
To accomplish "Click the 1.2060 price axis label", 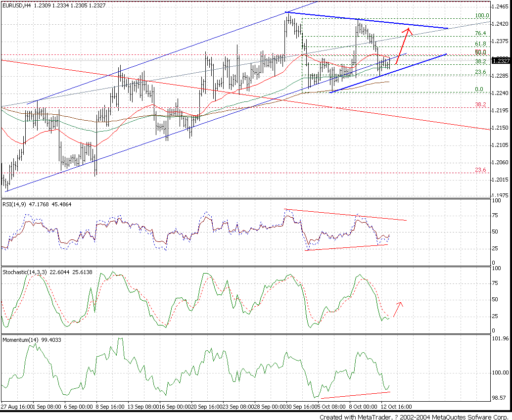I will tap(501, 162).
